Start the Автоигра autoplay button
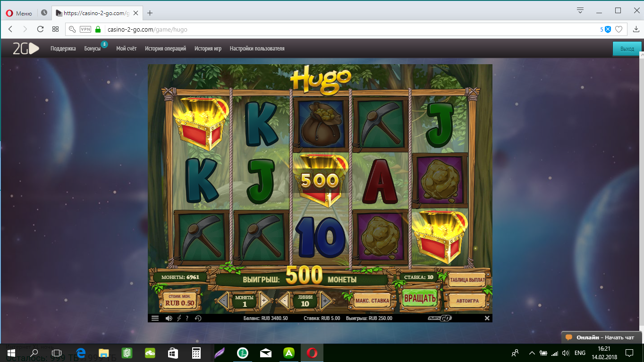 (x=467, y=300)
